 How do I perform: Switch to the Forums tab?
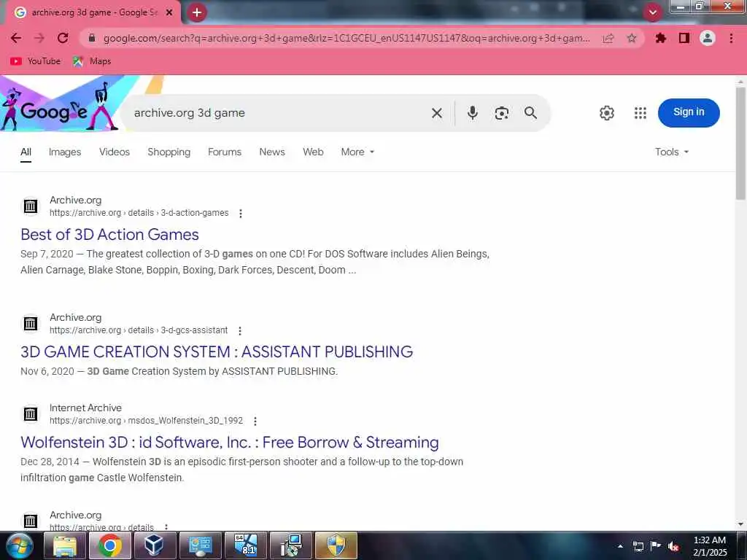click(x=225, y=152)
